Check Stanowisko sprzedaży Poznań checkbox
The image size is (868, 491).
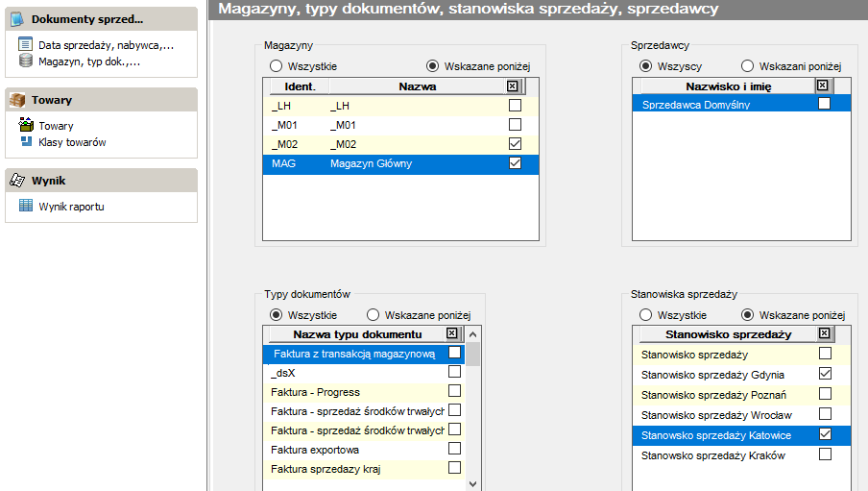(825, 393)
